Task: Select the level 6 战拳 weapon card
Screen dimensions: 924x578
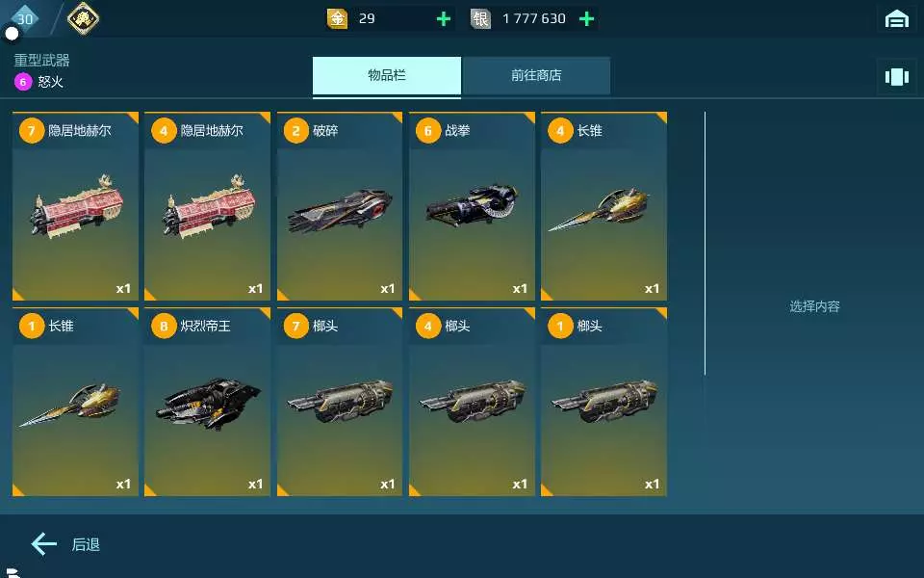Action: (472, 206)
